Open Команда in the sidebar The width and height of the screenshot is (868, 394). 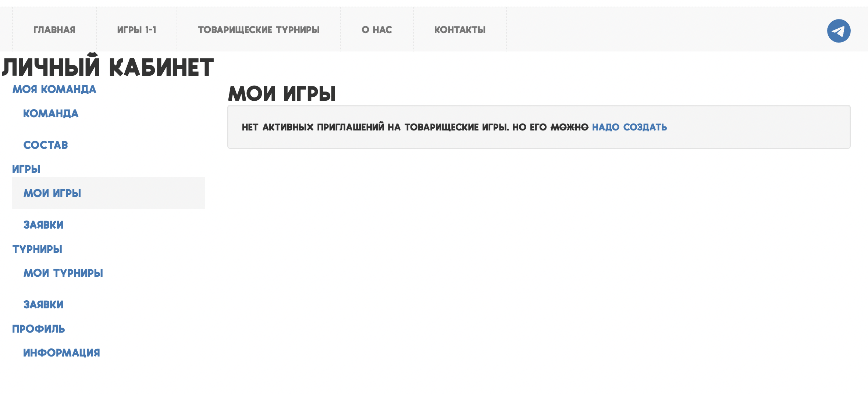pos(51,114)
